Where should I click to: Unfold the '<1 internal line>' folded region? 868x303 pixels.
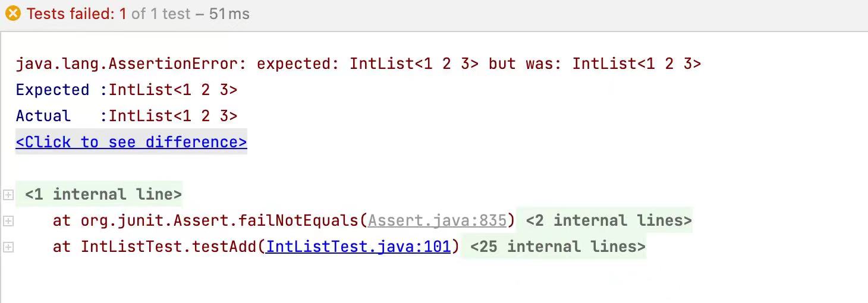103,194
